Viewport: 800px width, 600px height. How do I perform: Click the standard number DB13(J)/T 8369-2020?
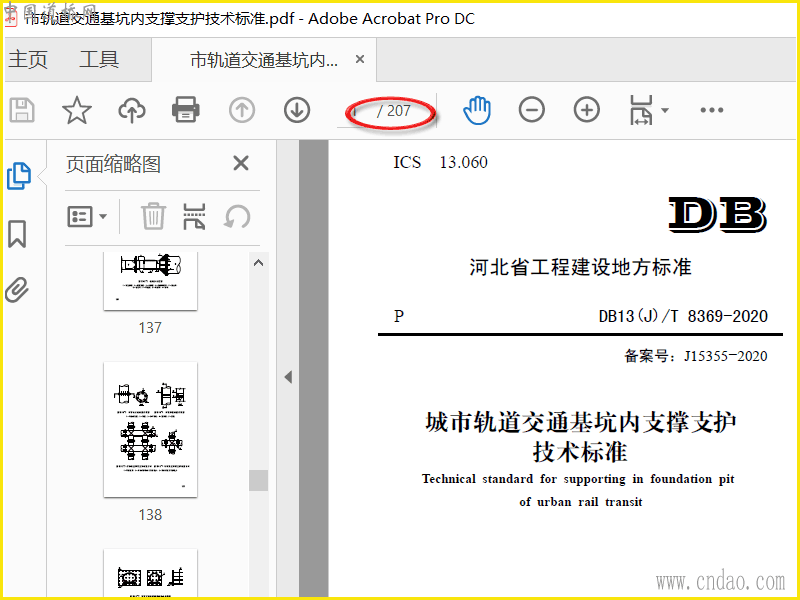[x=683, y=316]
